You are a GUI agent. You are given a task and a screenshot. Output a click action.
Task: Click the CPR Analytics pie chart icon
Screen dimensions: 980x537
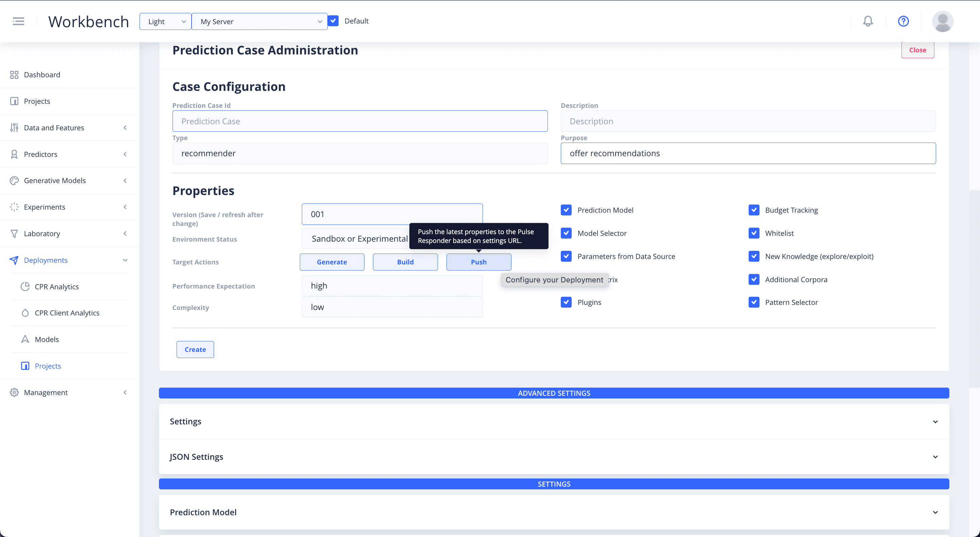pyautogui.click(x=25, y=287)
